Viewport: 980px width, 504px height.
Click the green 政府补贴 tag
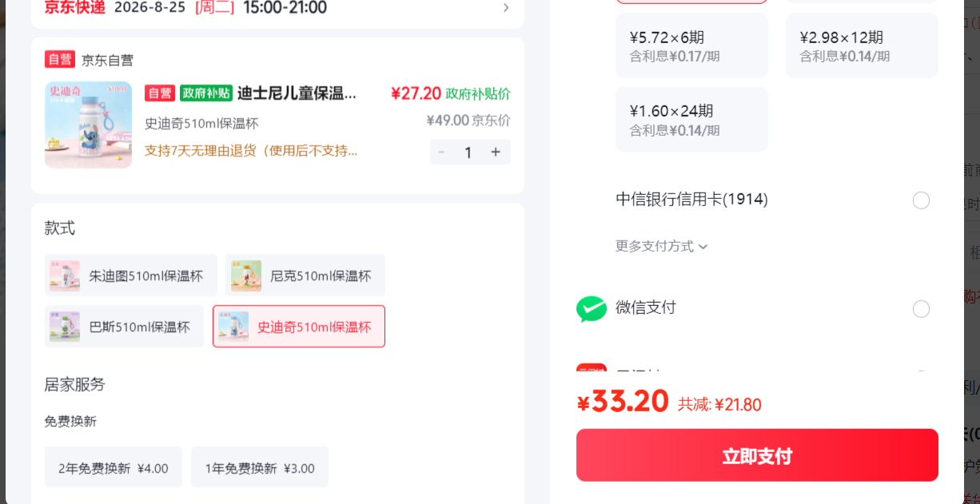coord(206,93)
